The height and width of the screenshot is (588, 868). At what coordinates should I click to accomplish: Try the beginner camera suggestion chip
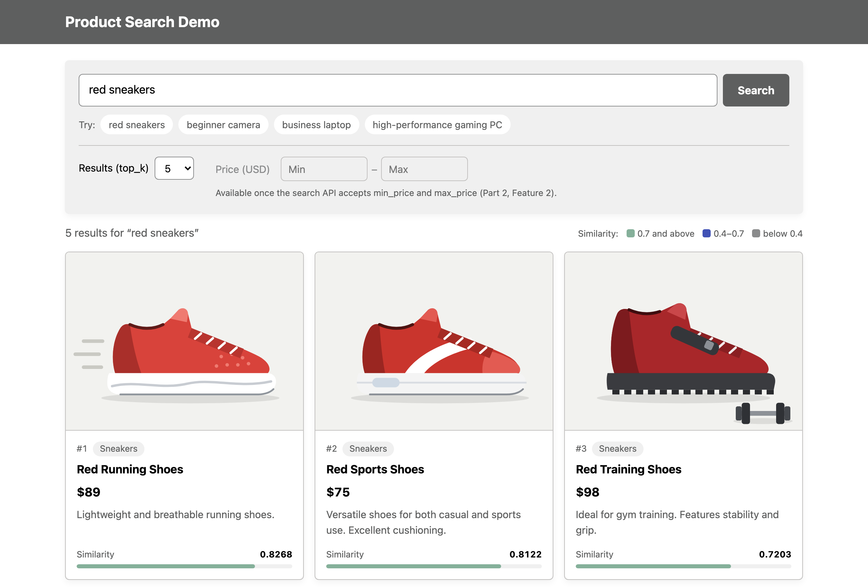click(x=223, y=125)
